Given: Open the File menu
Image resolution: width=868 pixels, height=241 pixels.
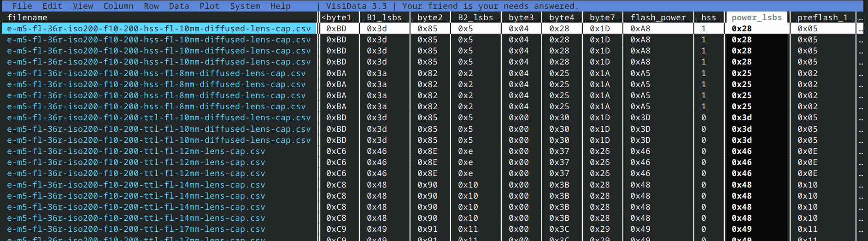Looking at the screenshot, I should (x=22, y=6).
